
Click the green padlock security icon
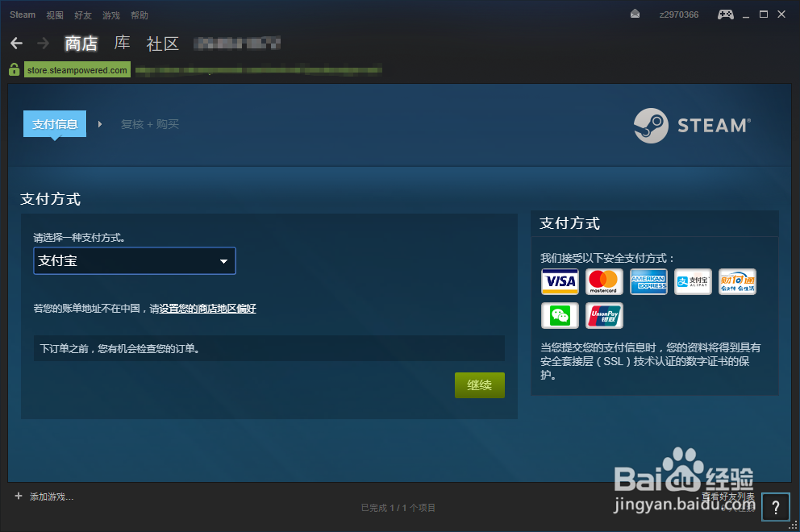(x=15, y=69)
